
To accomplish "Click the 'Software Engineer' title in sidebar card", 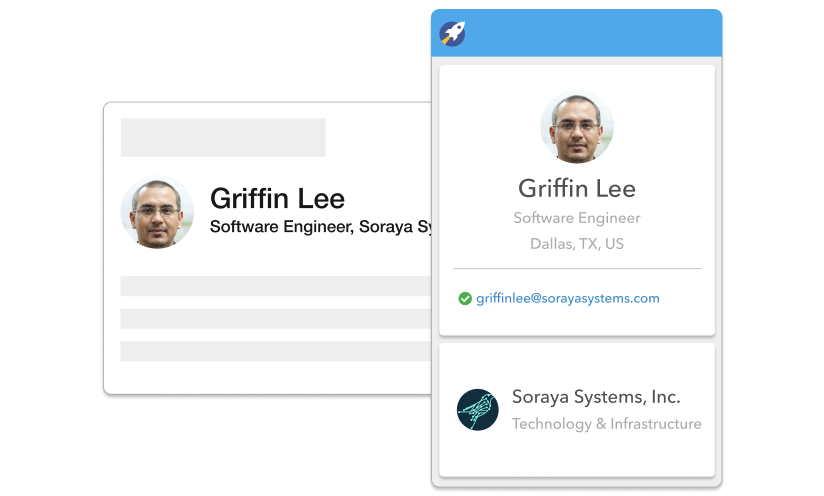I will [x=577, y=218].
